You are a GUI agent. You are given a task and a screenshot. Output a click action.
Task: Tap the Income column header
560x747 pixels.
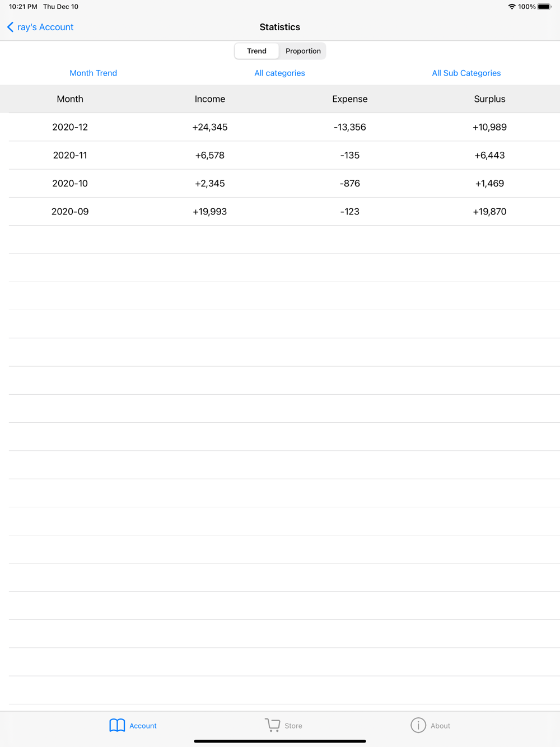209,99
